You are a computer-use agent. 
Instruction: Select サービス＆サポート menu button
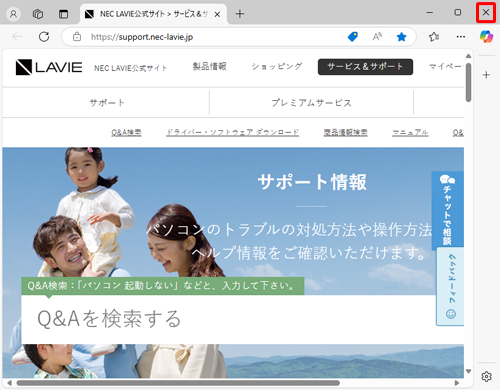point(365,67)
